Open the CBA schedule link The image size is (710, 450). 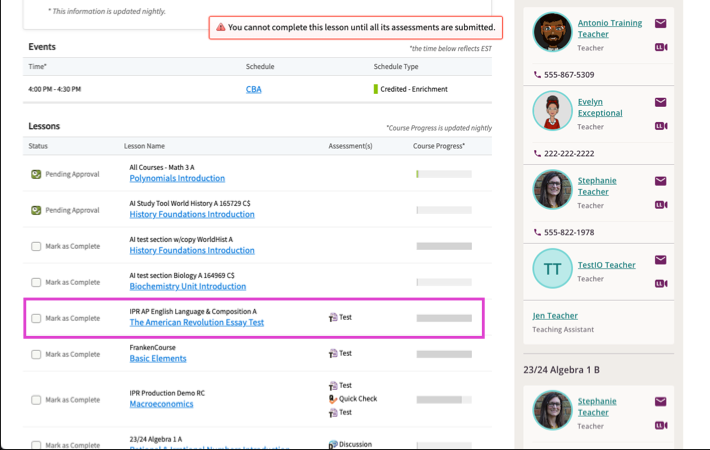click(254, 89)
